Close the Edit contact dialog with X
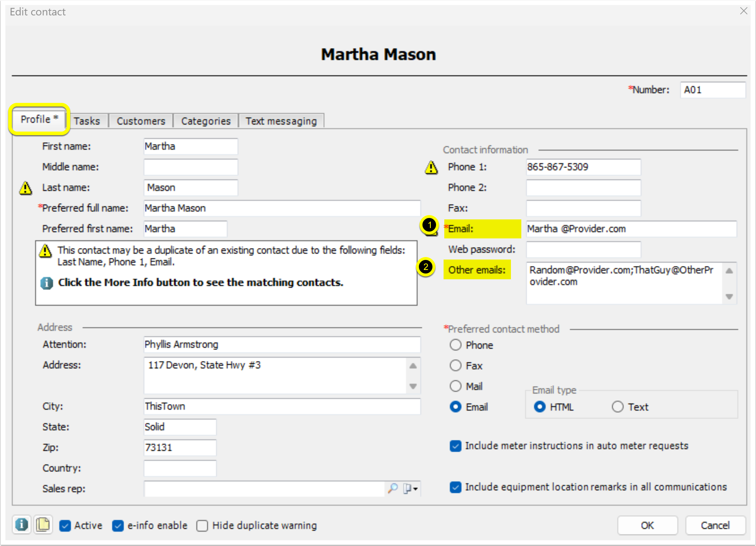This screenshot has width=756, height=546. coord(743,11)
